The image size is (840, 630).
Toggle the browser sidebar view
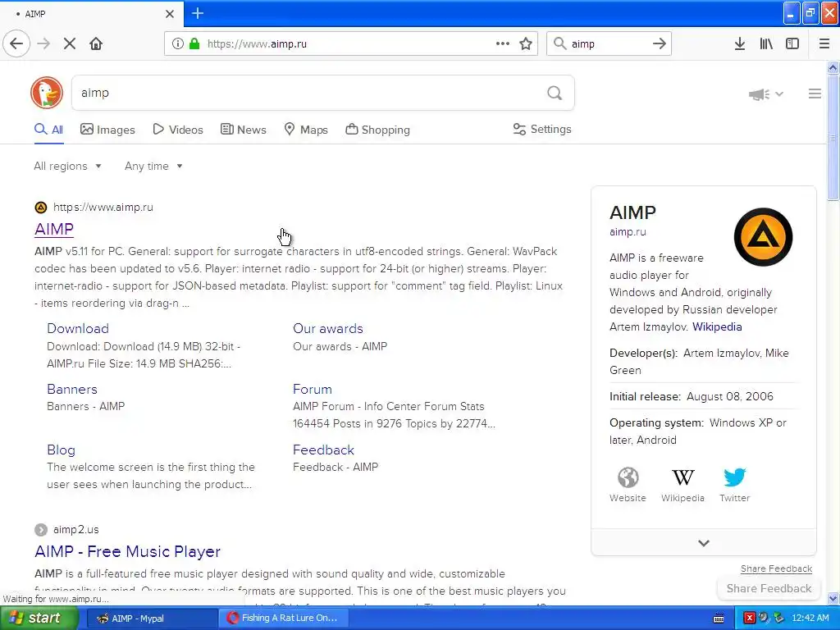tap(792, 44)
